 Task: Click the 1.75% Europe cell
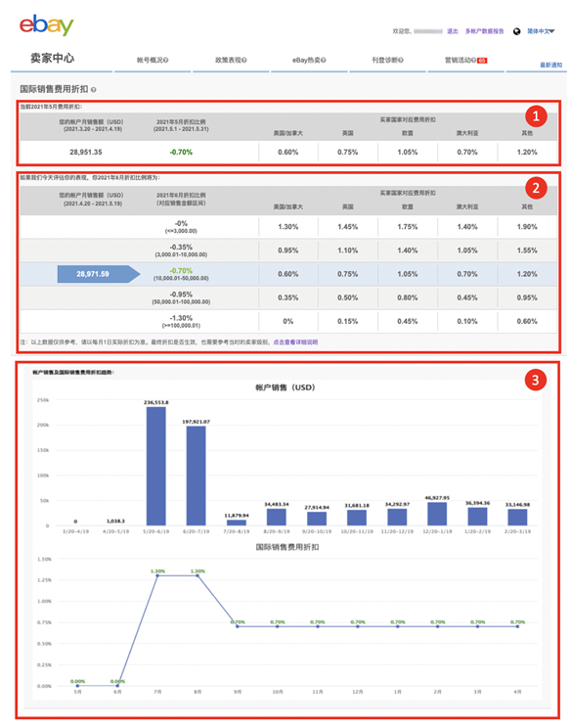[x=408, y=227]
